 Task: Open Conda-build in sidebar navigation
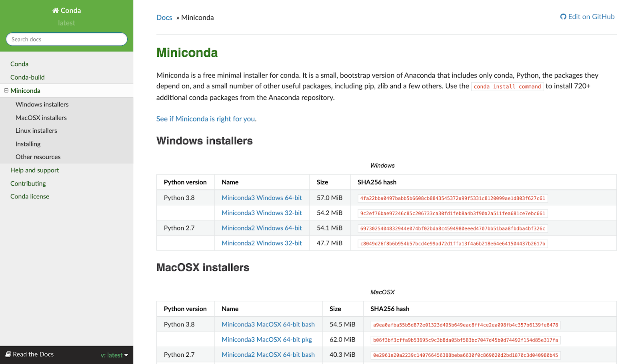28,77
